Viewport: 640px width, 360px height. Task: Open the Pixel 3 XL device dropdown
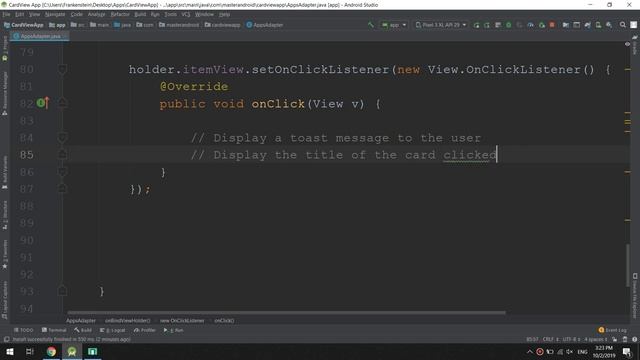click(x=441, y=25)
